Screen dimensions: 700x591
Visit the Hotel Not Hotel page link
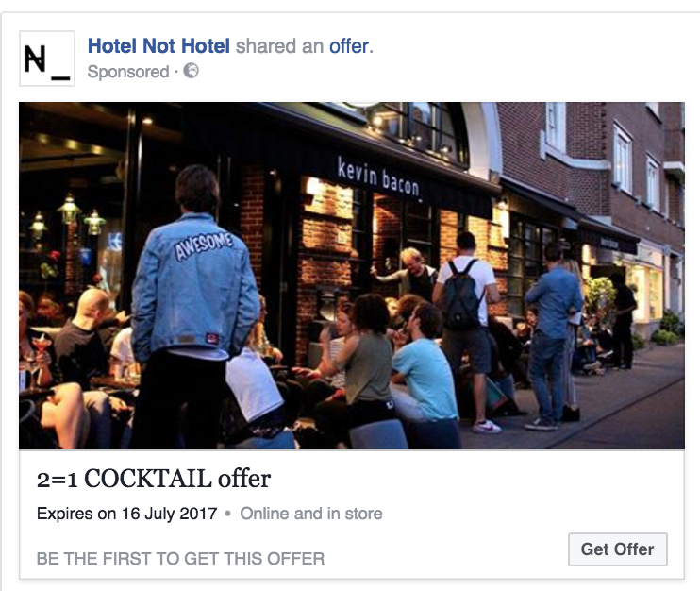158,46
